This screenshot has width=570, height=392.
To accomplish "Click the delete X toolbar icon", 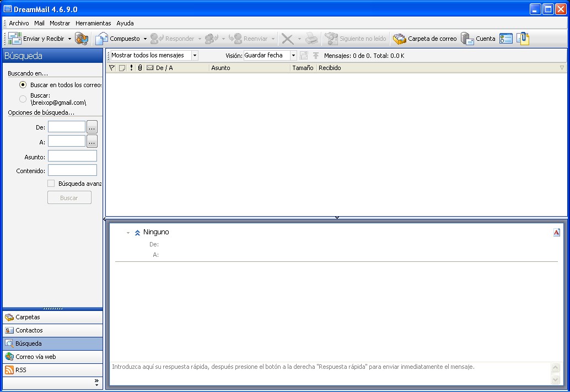I will [x=288, y=39].
